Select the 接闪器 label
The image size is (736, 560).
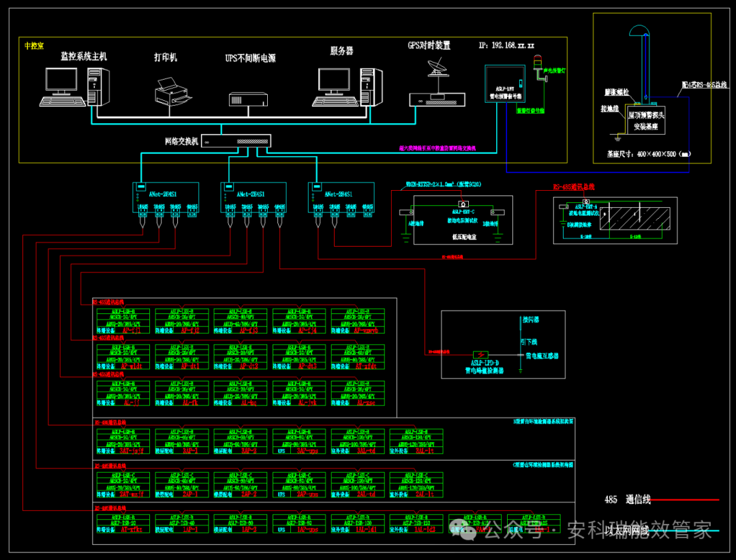coord(531,320)
